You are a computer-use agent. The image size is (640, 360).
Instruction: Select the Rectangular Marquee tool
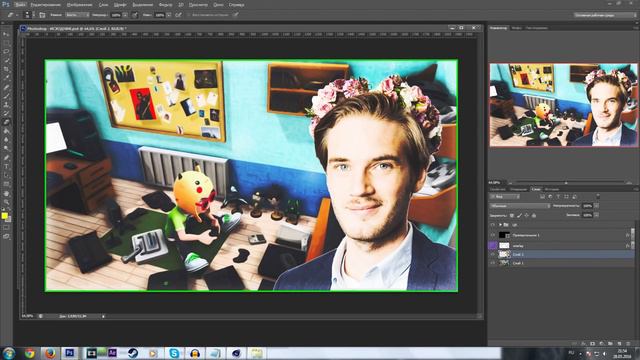coord(6,42)
